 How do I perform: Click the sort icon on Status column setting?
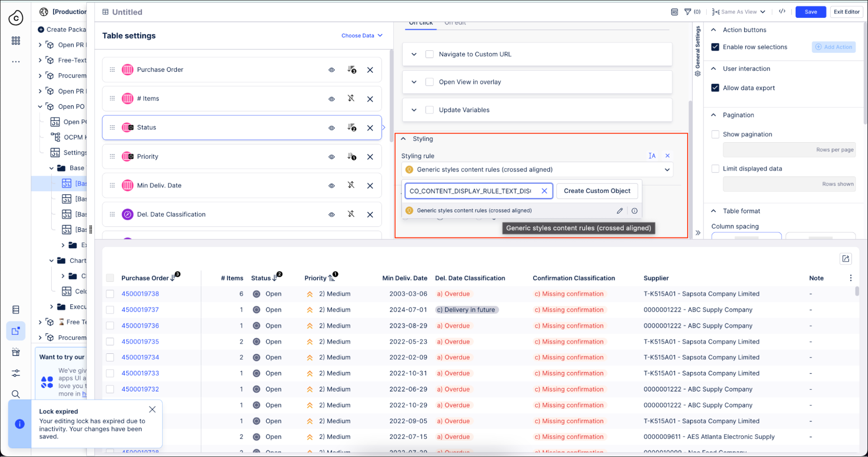pos(352,127)
